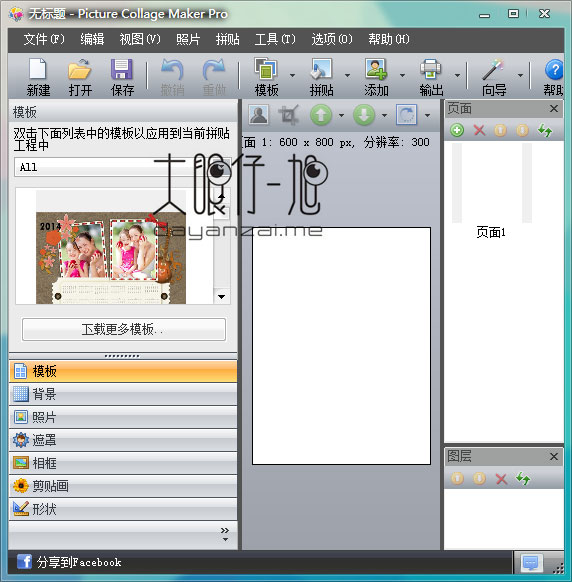Close the 页面 panel

tap(553, 109)
